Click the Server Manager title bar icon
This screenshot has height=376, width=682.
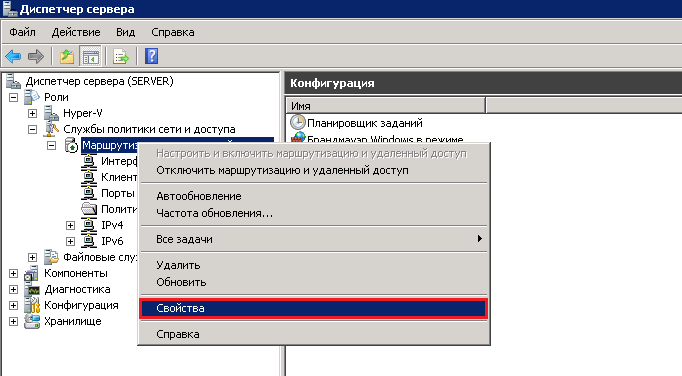[x=10, y=9]
